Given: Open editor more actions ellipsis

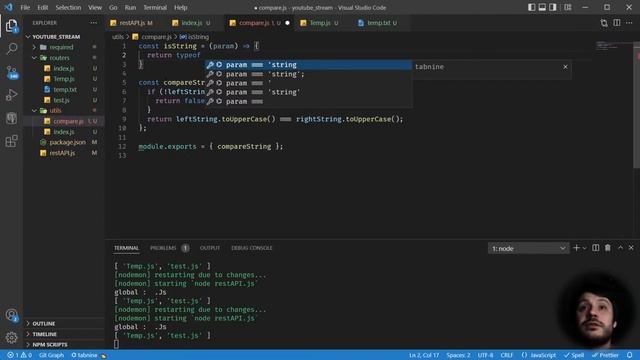Looking at the screenshot, I should point(629,23).
